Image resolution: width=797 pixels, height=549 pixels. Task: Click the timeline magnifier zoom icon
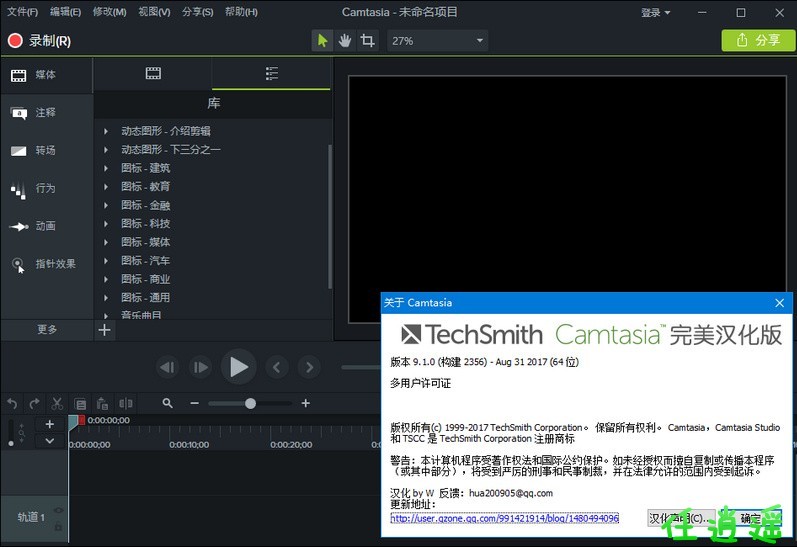[167, 404]
